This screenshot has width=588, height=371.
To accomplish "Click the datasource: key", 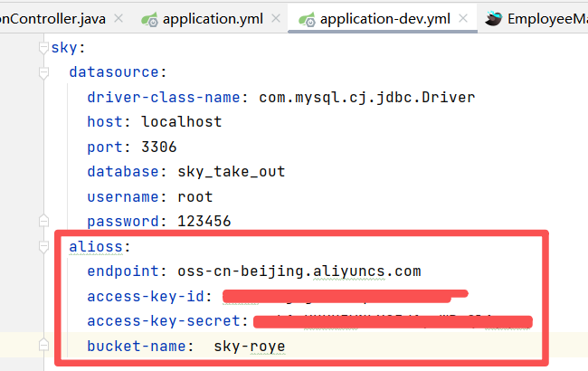I will pyautogui.click(x=118, y=72).
